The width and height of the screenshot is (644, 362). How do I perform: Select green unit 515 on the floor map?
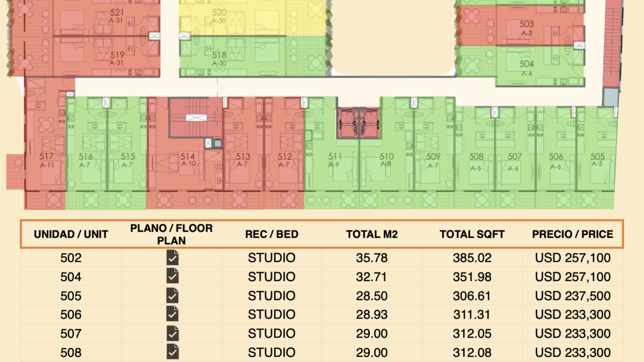[x=127, y=152]
